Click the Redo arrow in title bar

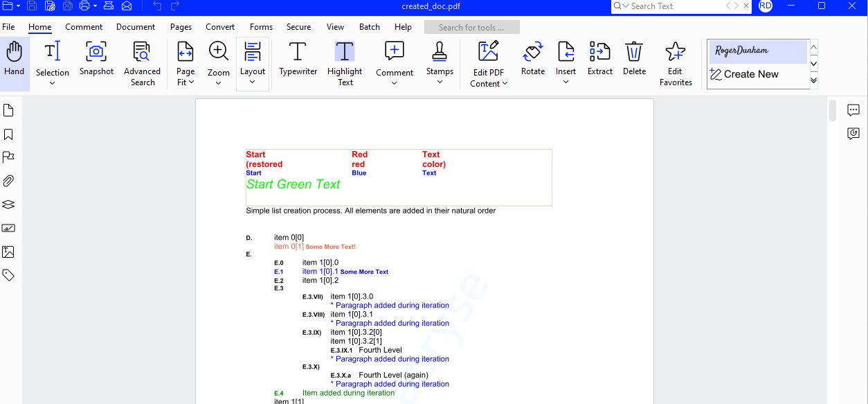click(175, 6)
